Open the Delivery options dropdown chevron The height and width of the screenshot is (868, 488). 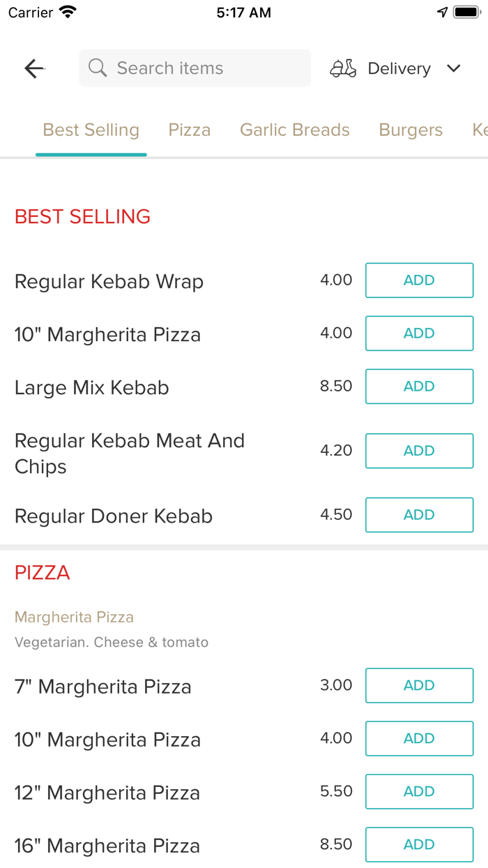point(453,68)
